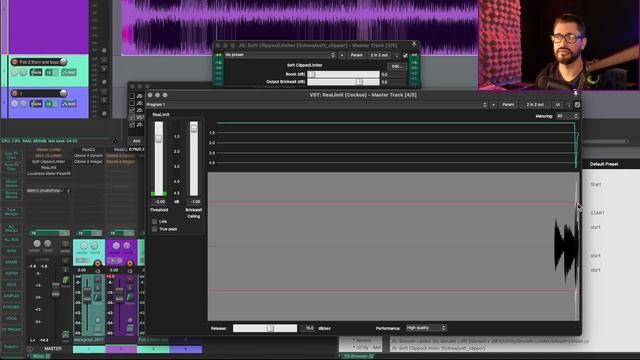Click the Threshold value field

[159, 202]
